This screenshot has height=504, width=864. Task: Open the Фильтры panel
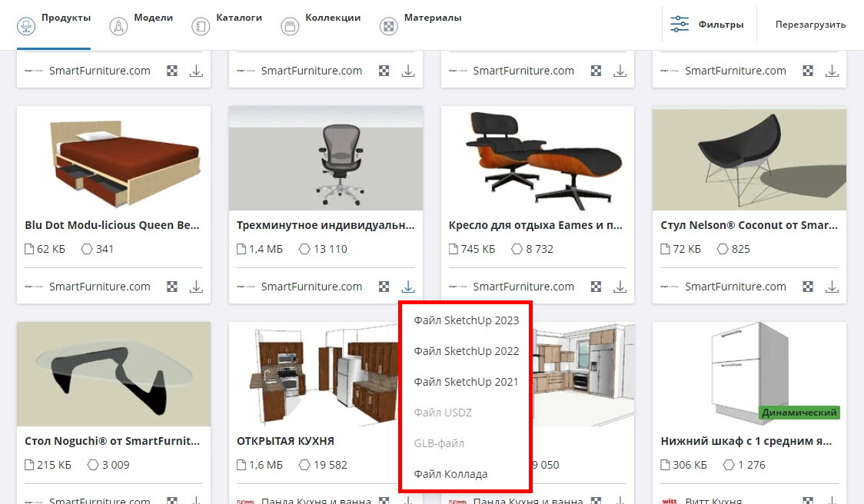(x=707, y=25)
